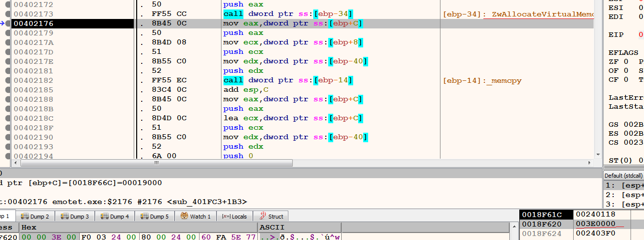Select stack address 0018F620
The width and height of the screenshot is (644, 240).
(x=541, y=224)
